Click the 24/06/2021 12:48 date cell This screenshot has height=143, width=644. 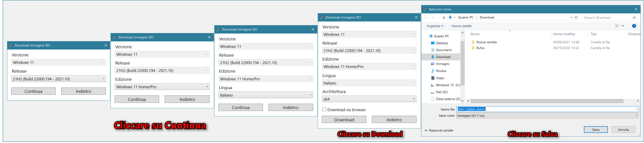pyautogui.click(x=566, y=42)
